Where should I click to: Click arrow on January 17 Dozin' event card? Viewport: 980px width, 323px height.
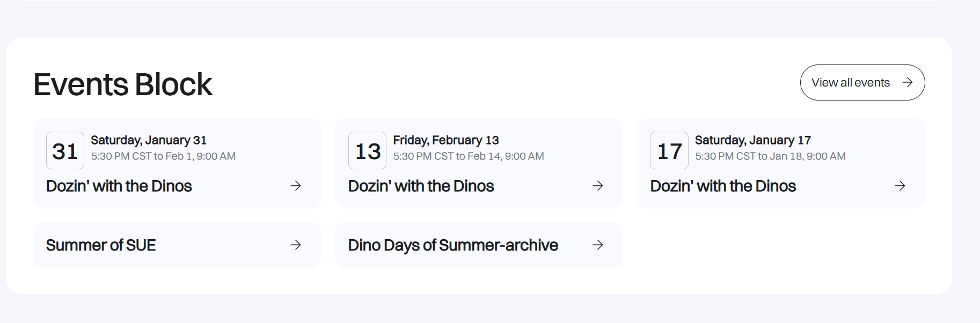coord(900,186)
